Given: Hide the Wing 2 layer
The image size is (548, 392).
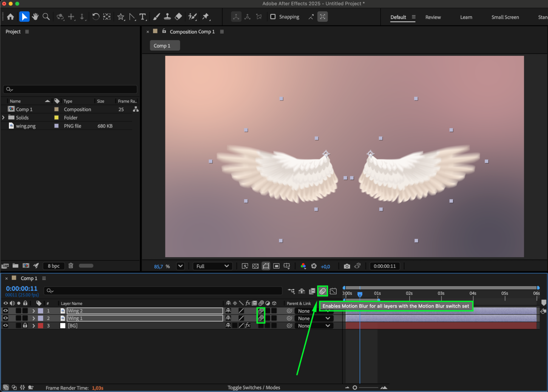Looking at the screenshot, I should click(5, 311).
